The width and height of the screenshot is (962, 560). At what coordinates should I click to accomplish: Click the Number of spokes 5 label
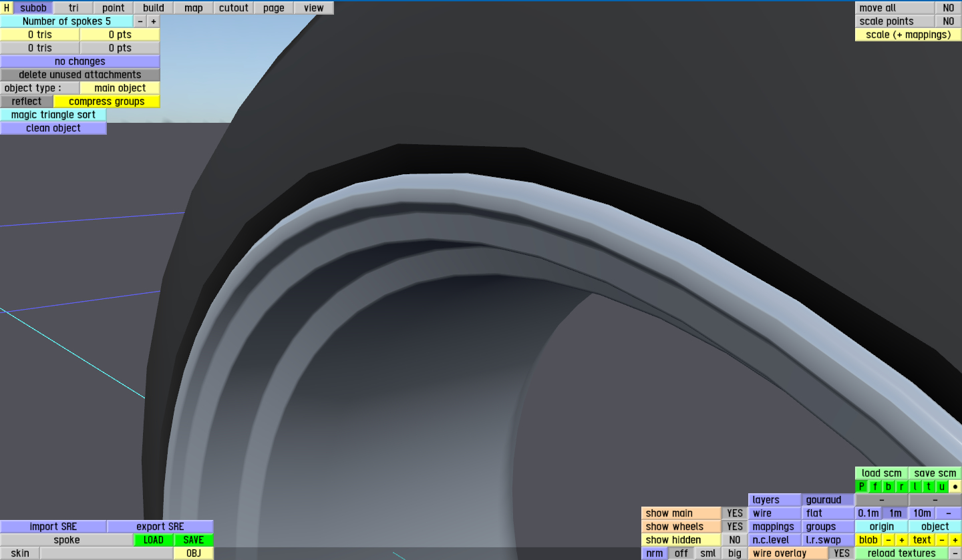point(67,21)
